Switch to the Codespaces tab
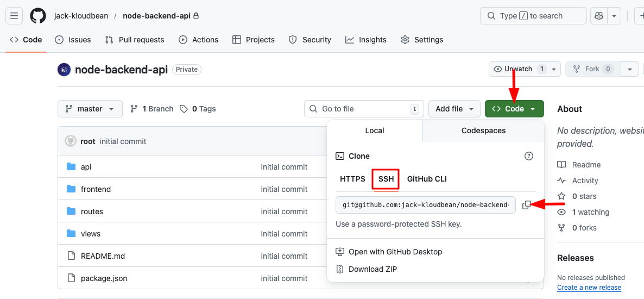Image resolution: width=644 pixels, height=299 pixels. coord(483,131)
